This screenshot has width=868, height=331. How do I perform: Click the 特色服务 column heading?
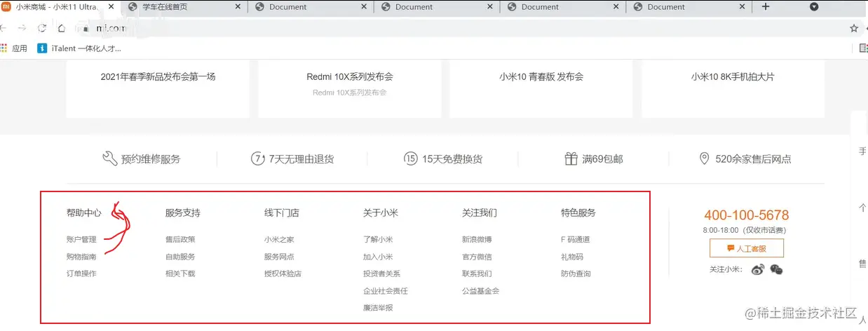click(x=578, y=212)
